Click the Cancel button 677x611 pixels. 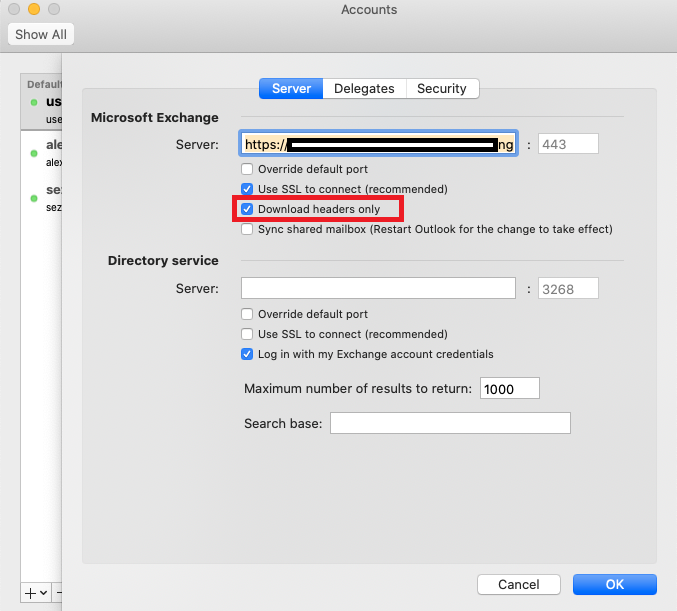point(519,584)
